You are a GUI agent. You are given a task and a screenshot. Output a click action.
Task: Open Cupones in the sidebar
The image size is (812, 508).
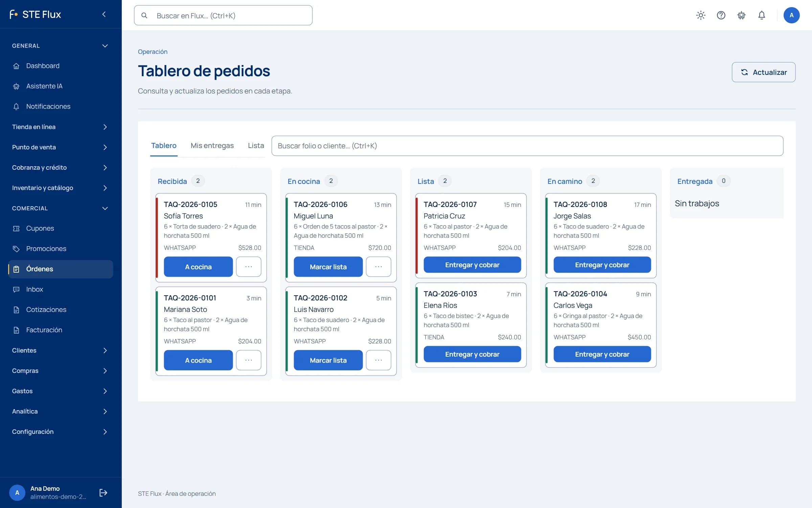point(61,228)
